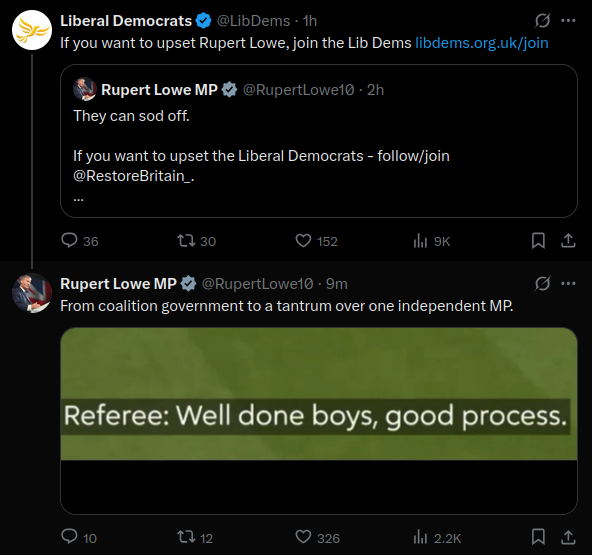Like the Liberal Democrats tweet
This screenshot has width=592, height=555.
(x=316, y=241)
